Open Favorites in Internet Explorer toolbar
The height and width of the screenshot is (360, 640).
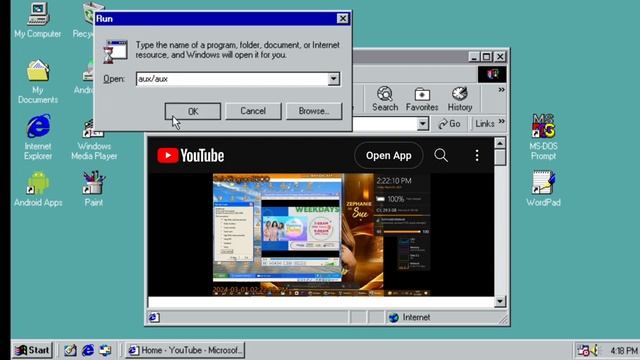422,99
